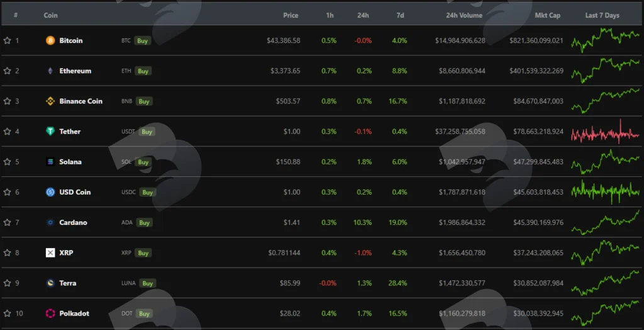This screenshot has height=330, width=644.
Task: Toggle the favorite star for Terra
Action: click(x=7, y=283)
